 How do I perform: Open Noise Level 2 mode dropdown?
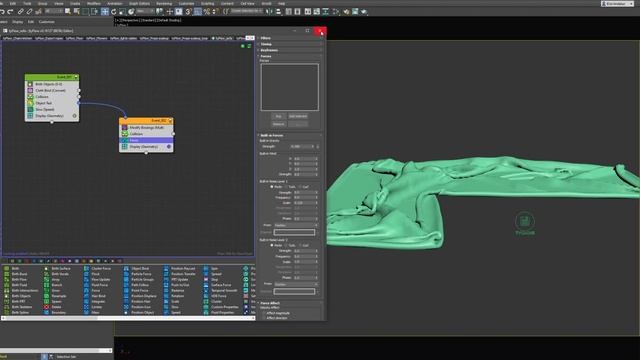(296, 284)
